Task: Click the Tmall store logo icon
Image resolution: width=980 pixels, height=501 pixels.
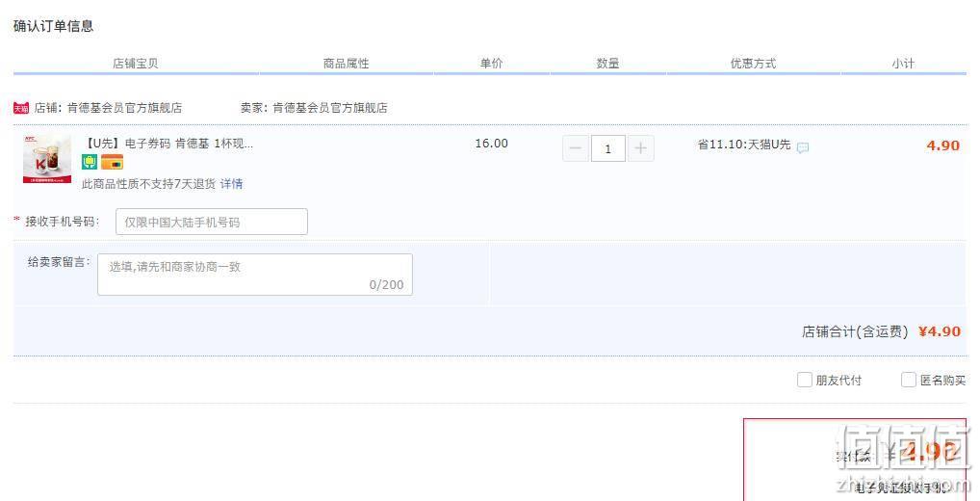Action: pyautogui.click(x=21, y=108)
